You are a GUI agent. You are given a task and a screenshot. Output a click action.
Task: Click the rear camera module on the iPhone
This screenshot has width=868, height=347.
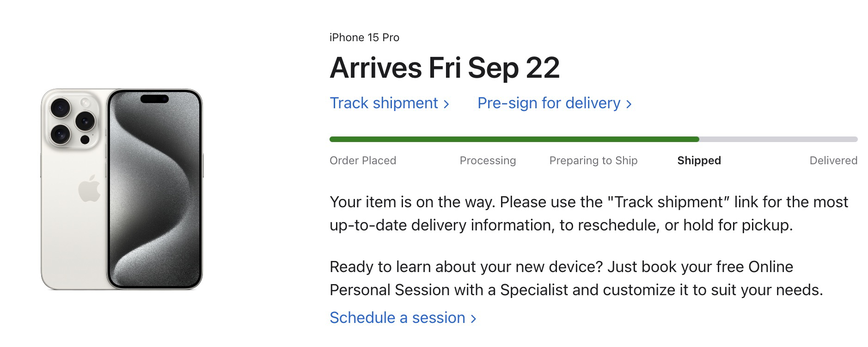click(x=72, y=122)
